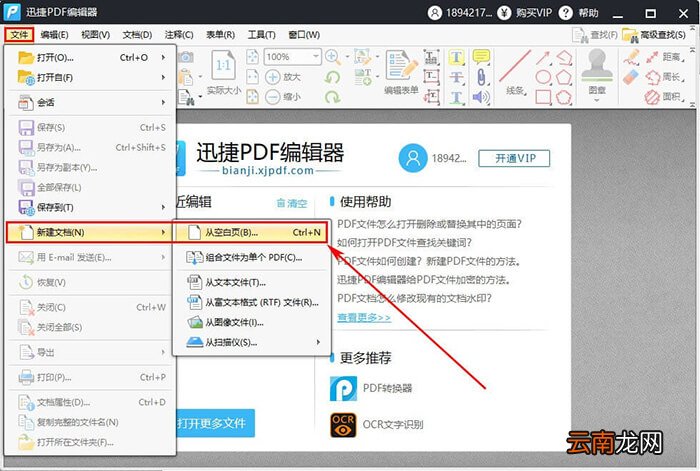Choose 从空白页(B)... in the submenu
This screenshot has height=471, width=700.
pyautogui.click(x=251, y=232)
